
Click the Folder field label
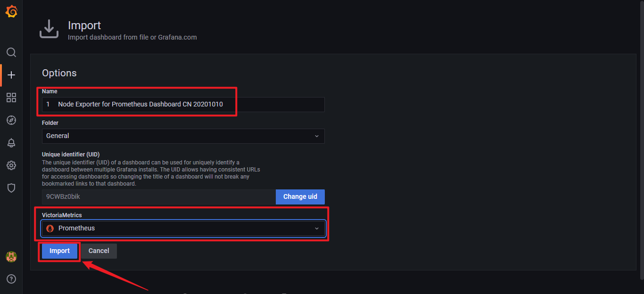coord(50,122)
